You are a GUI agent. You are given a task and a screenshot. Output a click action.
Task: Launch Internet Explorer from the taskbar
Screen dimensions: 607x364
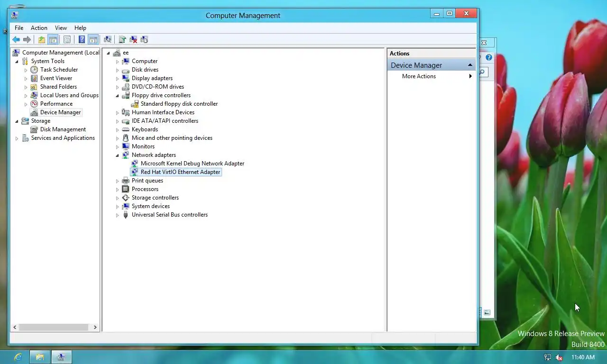pos(18,357)
